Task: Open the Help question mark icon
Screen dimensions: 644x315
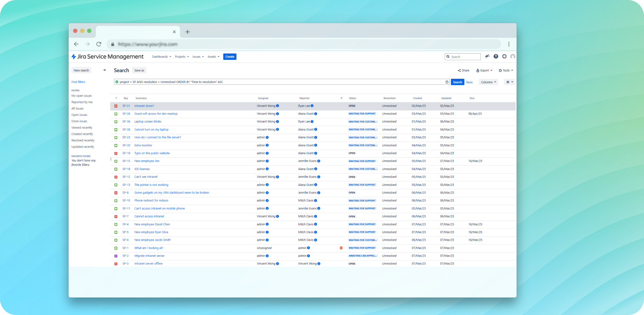Action: point(496,56)
